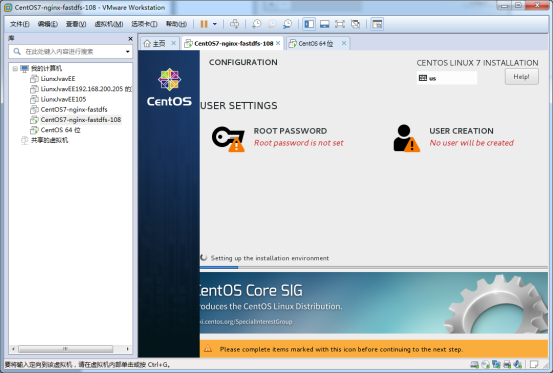The image size is (553, 373).
Task: Click the Help! button in the installer
Action: click(522, 77)
